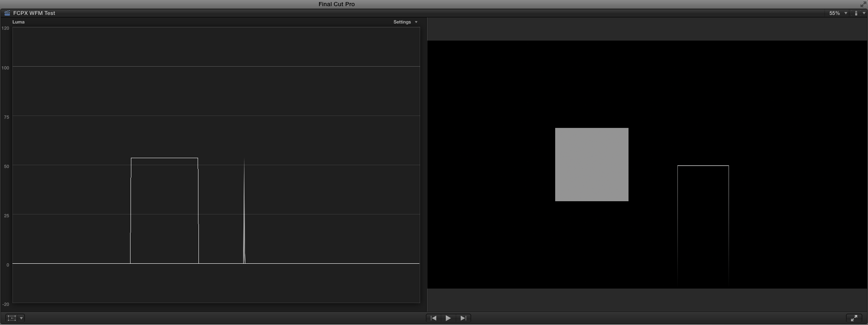Click the 100 scale label on the waveform
The height and width of the screenshot is (325, 868).
click(5, 68)
